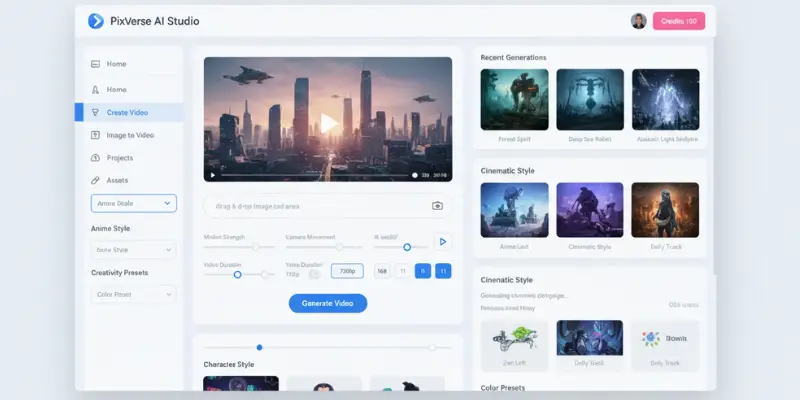Select the 720p resolution button
The height and width of the screenshot is (400, 800).
(347, 271)
